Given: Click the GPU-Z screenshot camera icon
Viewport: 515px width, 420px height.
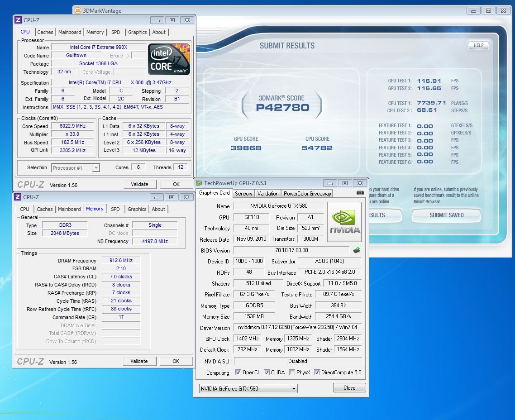Looking at the screenshot, I should coord(360,193).
